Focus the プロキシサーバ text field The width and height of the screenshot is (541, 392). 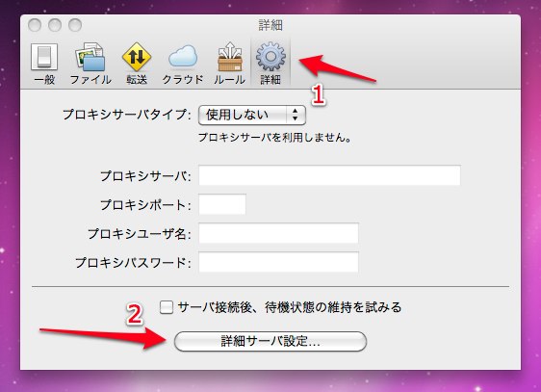pos(329,175)
